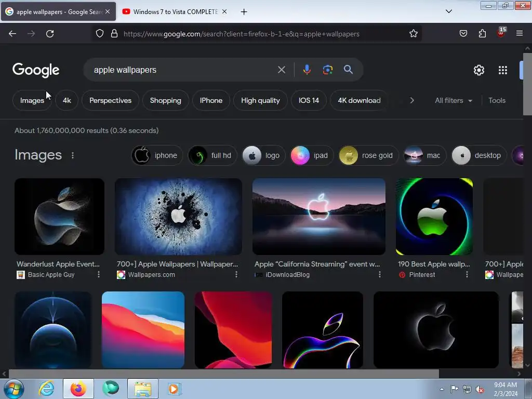
Task: Open the Firefox hamburger menu
Action: click(x=520, y=34)
